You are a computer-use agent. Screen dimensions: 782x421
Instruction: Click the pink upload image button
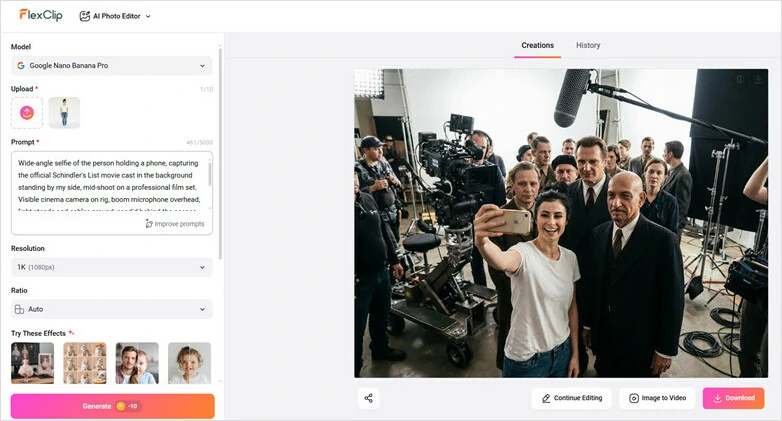pos(27,113)
